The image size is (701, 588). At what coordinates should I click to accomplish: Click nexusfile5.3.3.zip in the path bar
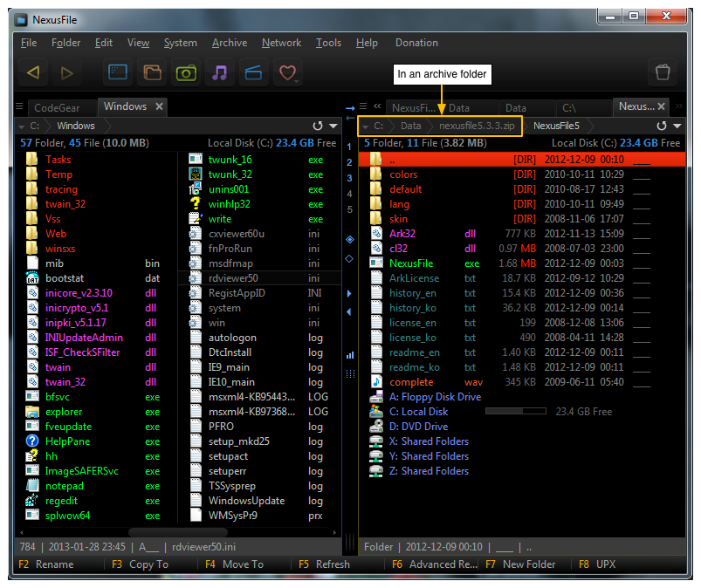[x=477, y=126]
